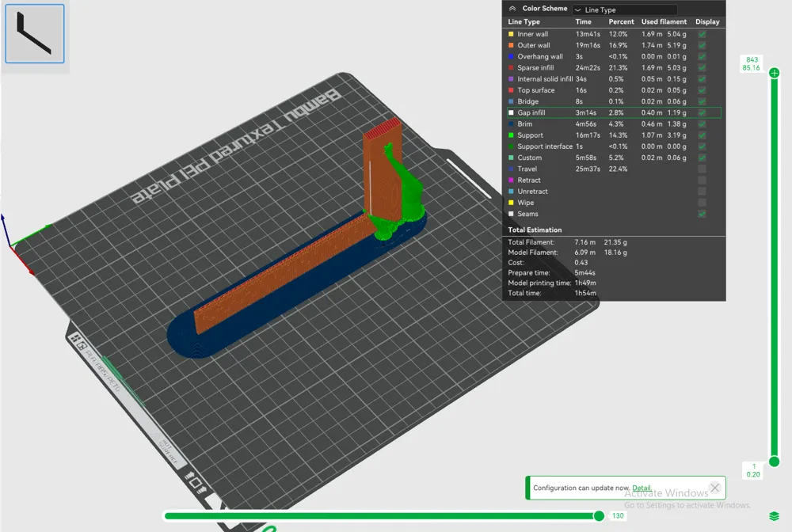Click the Total Filament value 7.16 m
The image size is (792, 532).
coord(585,242)
